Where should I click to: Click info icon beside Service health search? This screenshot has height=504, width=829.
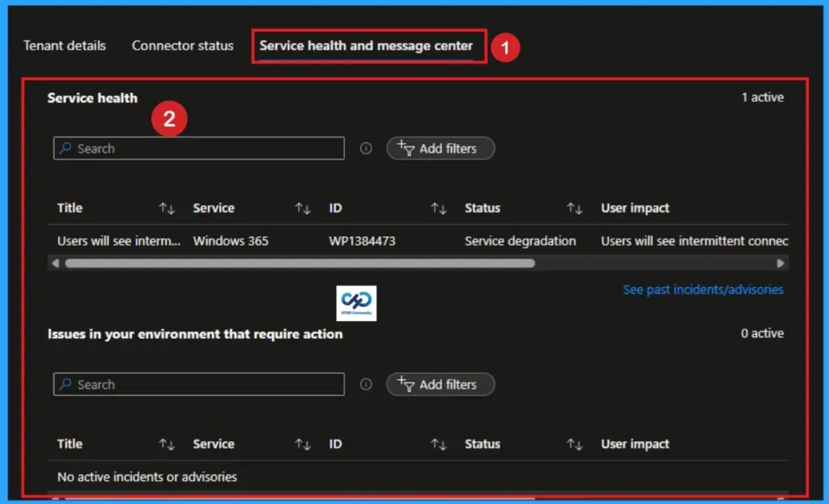[x=366, y=149]
